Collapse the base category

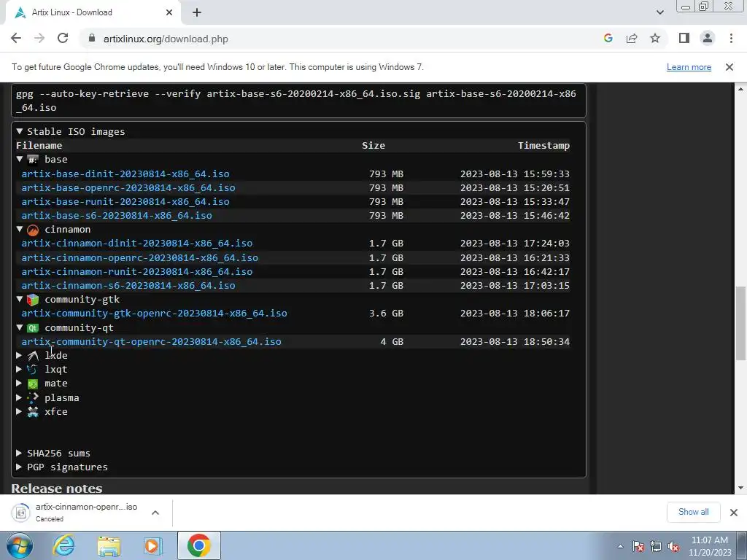[x=19, y=159]
